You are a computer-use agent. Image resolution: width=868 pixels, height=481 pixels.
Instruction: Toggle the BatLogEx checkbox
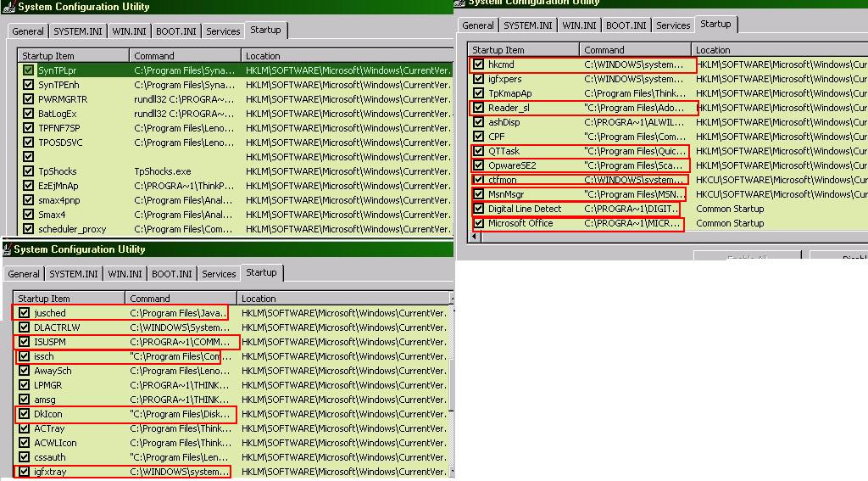point(28,114)
